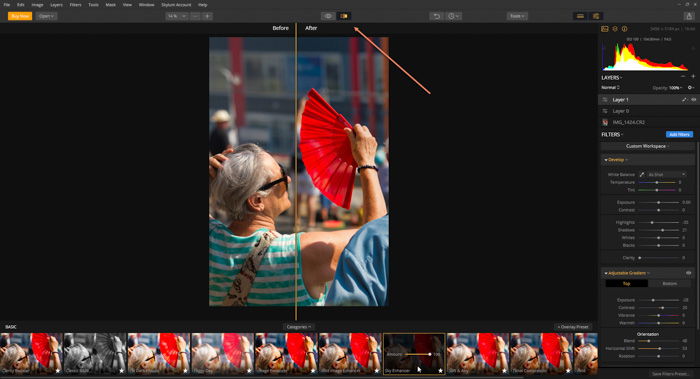Viewport: 700px width, 379px height.
Task: Click the Overlay Preset button
Action: tap(573, 327)
